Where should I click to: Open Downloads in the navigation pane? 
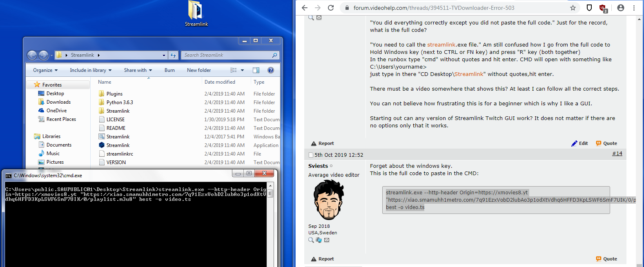pyautogui.click(x=58, y=102)
